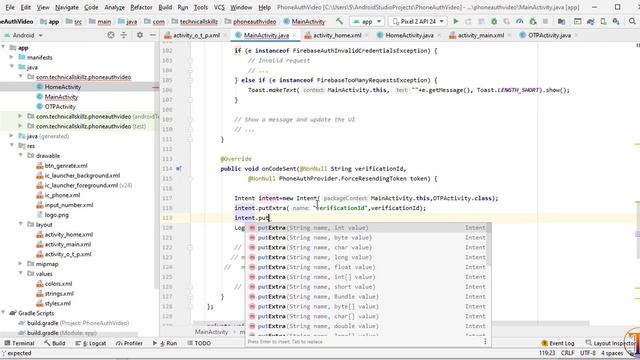This screenshot has width=640, height=360.
Task: Click Apply Changes icon next to Run
Action: [x=468, y=21]
